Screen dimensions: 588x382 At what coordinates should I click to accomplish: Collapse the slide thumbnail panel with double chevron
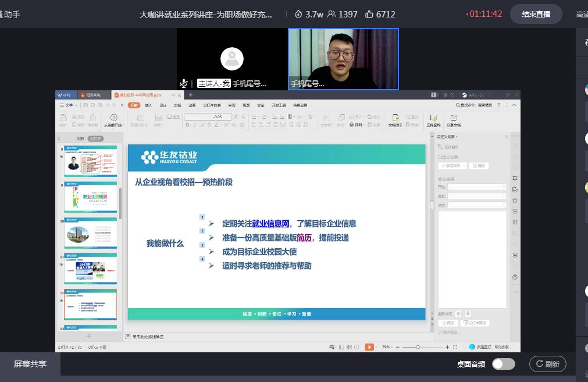(x=58, y=139)
